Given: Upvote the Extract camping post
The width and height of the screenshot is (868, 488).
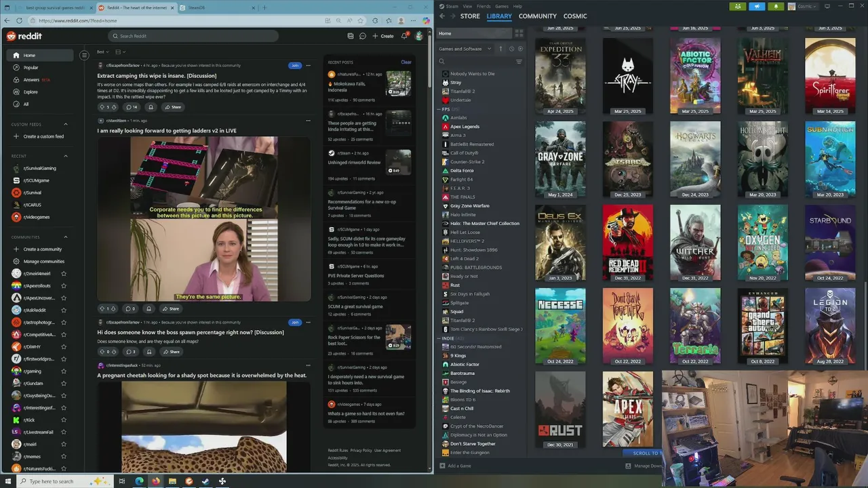Looking at the screenshot, I should pos(101,107).
